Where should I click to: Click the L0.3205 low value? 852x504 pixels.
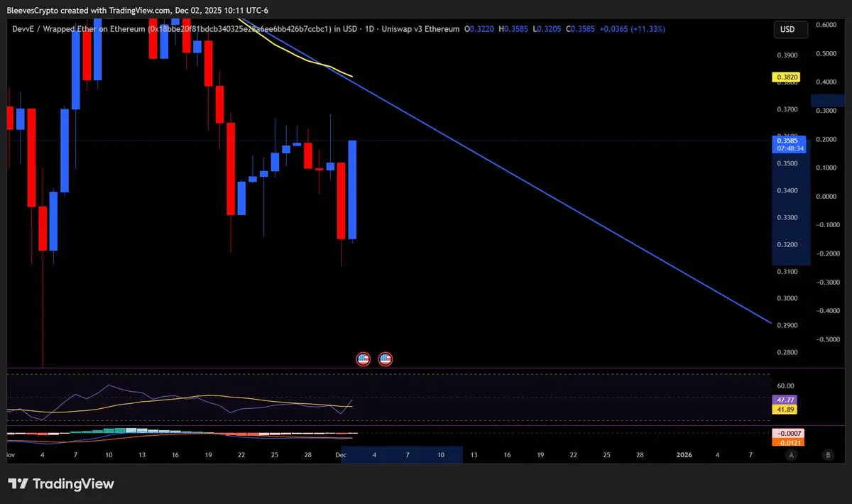(x=549, y=29)
